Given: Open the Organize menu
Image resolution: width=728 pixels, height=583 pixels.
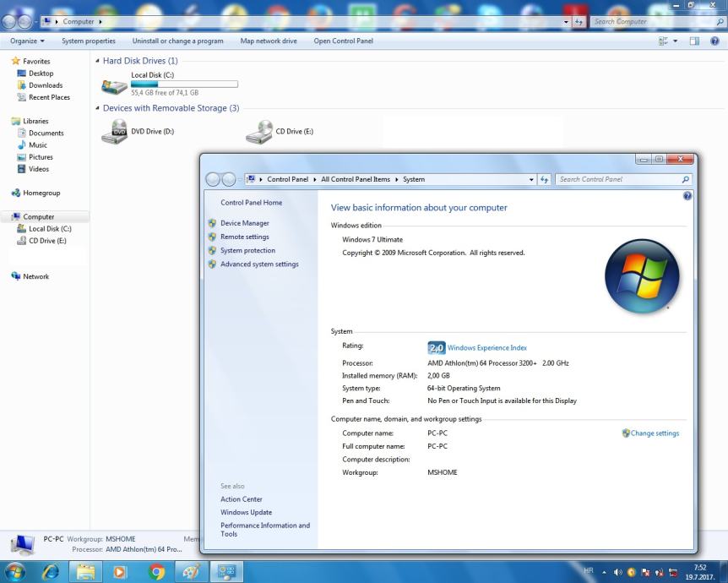Looking at the screenshot, I should [27, 41].
